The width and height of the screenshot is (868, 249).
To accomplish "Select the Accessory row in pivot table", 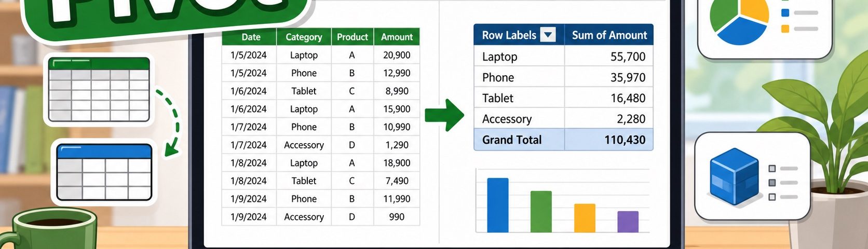I will (563, 118).
